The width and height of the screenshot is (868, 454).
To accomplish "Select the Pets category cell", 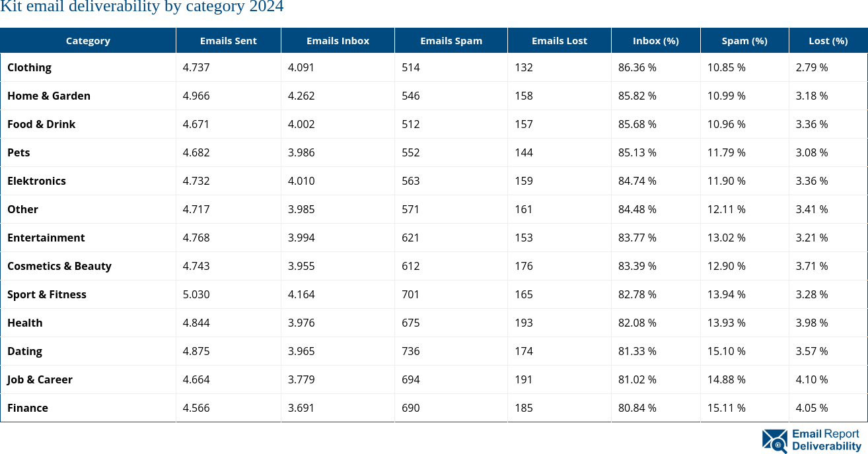I will pos(88,152).
